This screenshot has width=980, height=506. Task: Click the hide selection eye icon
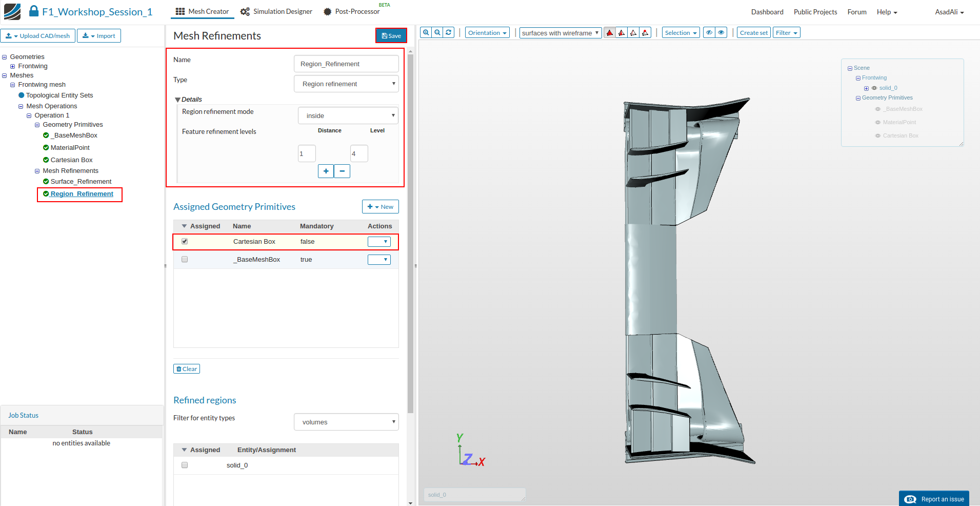coord(709,32)
